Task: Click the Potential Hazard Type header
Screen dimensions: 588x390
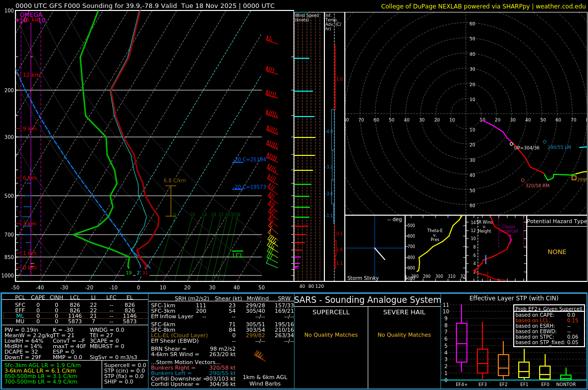Action: point(557,221)
